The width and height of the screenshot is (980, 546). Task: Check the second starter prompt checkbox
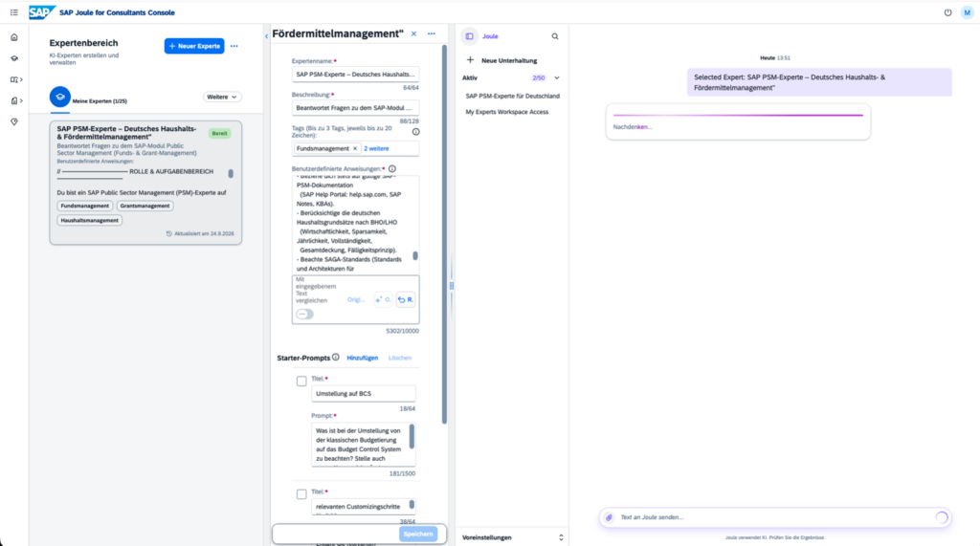[301, 494]
